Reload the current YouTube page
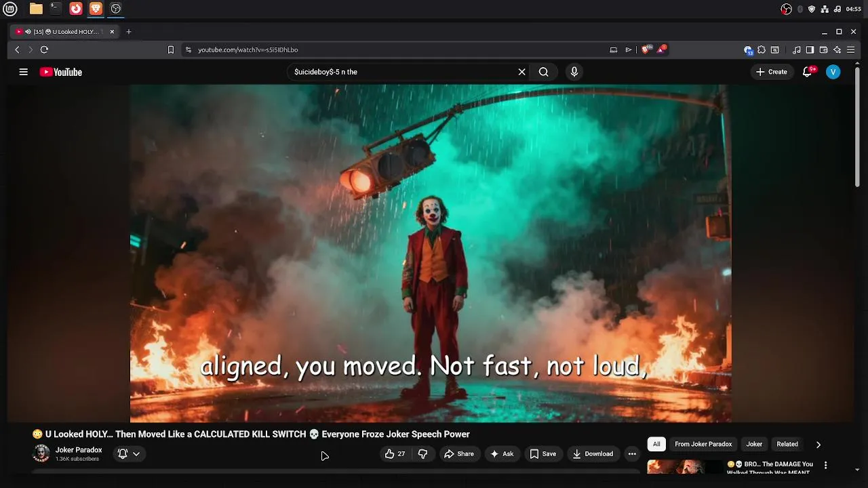This screenshot has width=868, height=488. (x=44, y=49)
